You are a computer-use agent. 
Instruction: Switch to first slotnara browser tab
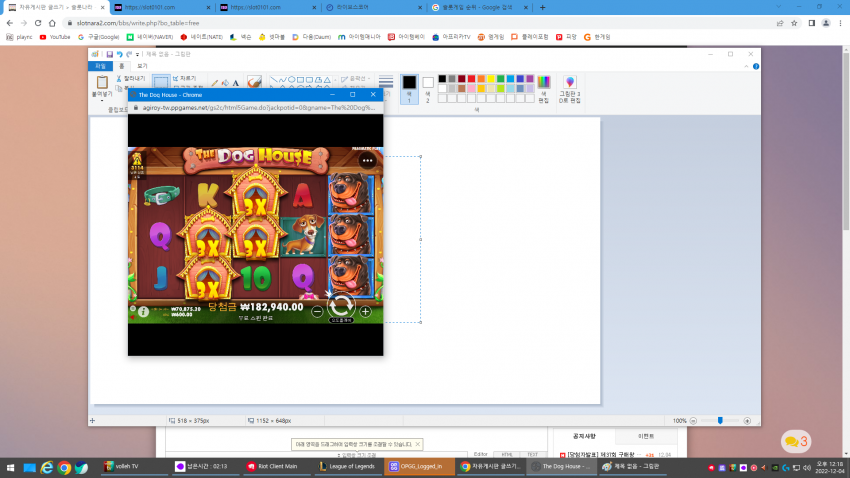tap(55, 8)
